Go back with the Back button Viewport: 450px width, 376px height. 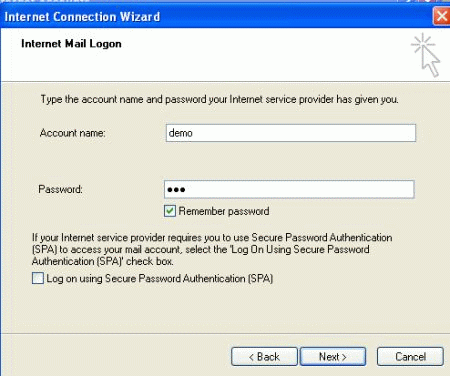(264, 357)
